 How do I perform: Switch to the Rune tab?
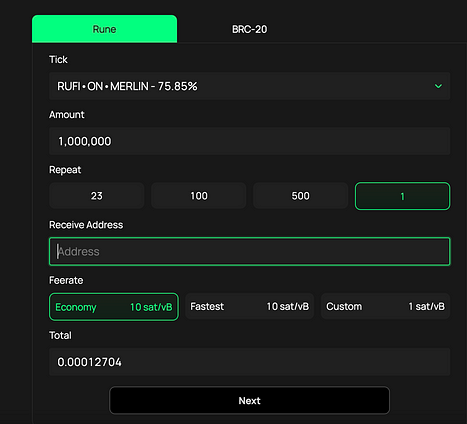click(104, 29)
